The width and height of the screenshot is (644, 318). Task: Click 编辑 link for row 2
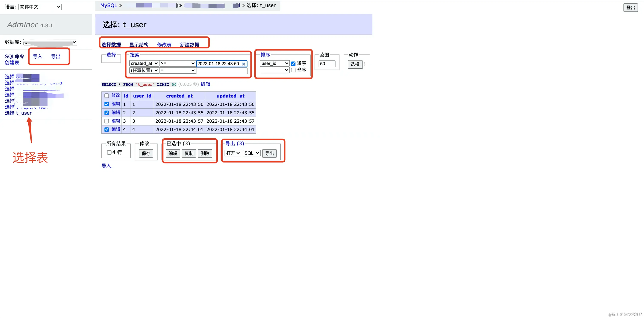click(115, 113)
